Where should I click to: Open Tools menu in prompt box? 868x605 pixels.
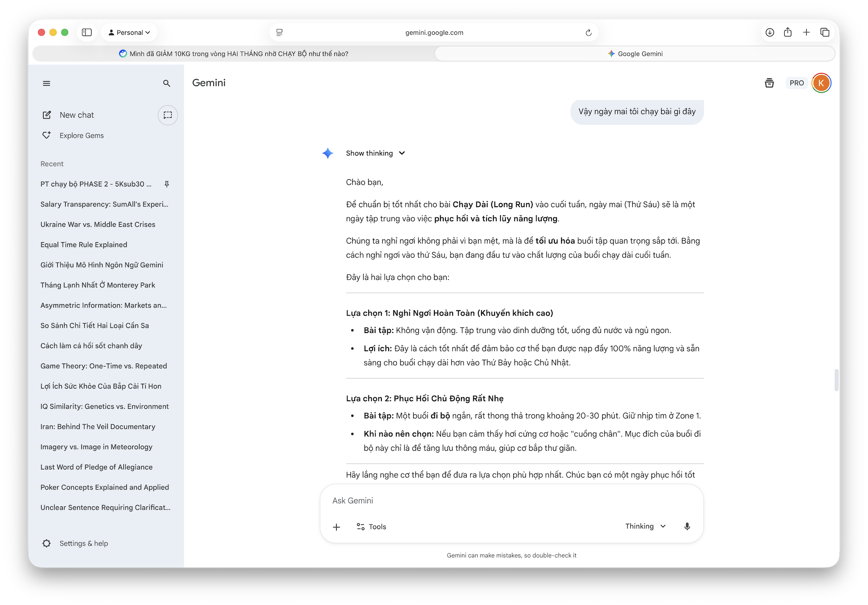click(371, 527)
